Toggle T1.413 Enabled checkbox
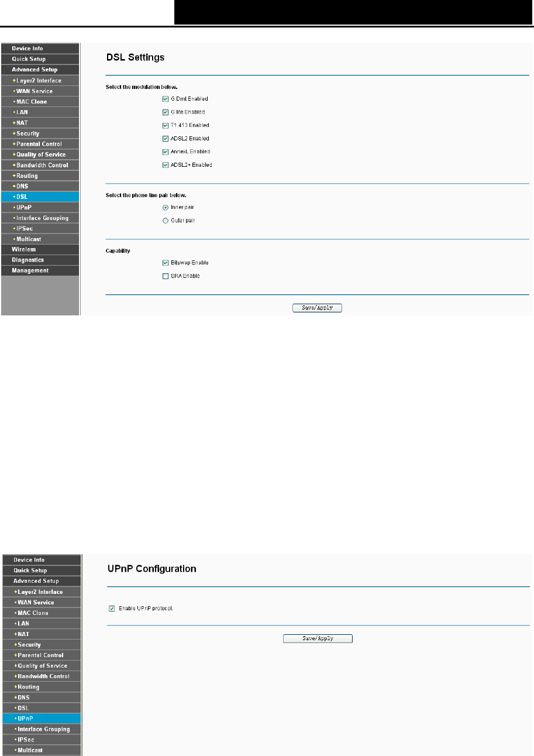 point(166,125)
